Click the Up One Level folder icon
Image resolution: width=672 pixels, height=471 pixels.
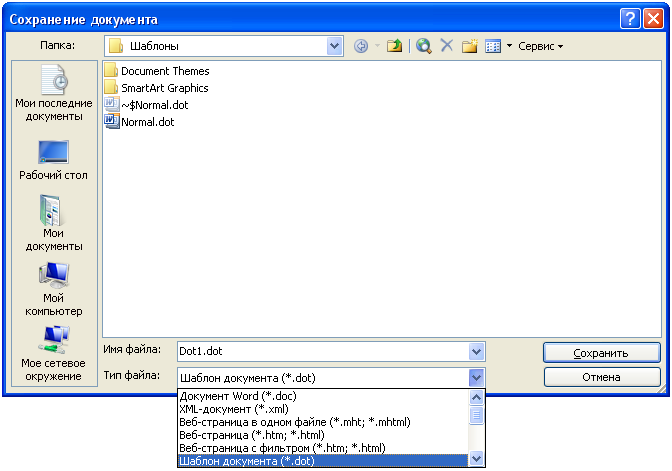[x=394, y=46]
